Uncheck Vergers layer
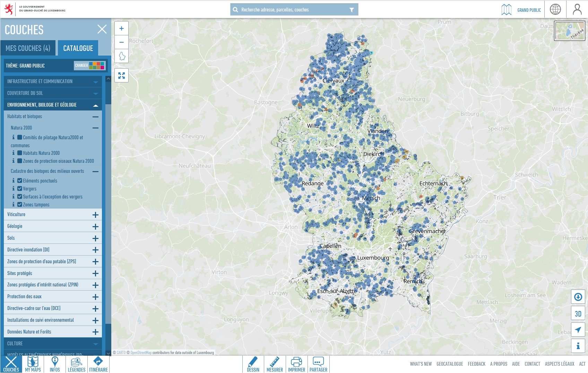Viewport: 588px width, 373px height. [20, 188]
